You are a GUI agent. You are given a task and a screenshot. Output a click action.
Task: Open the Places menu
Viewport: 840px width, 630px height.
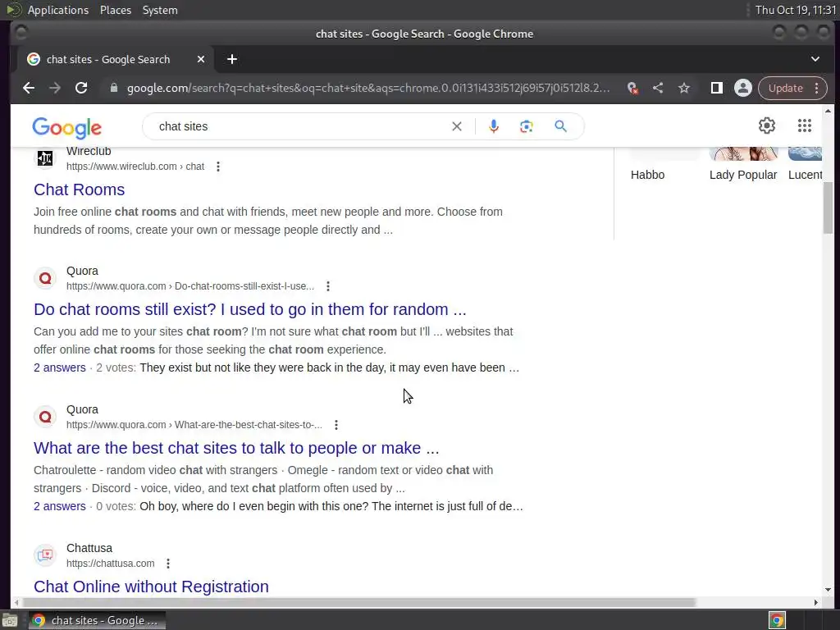click(x=115, y=10)
